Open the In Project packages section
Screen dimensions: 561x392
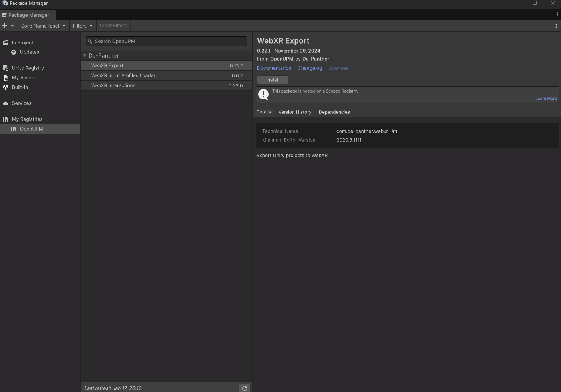pyautogui.click(x=22, y=42)
